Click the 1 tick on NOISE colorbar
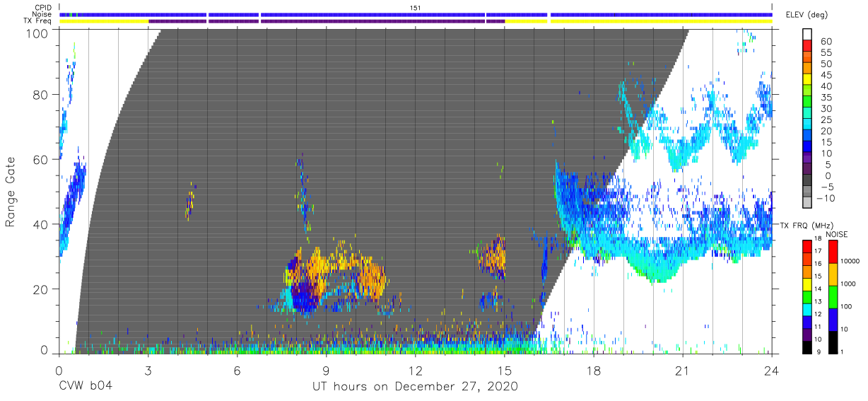The image size is (868, 401). 843,351
